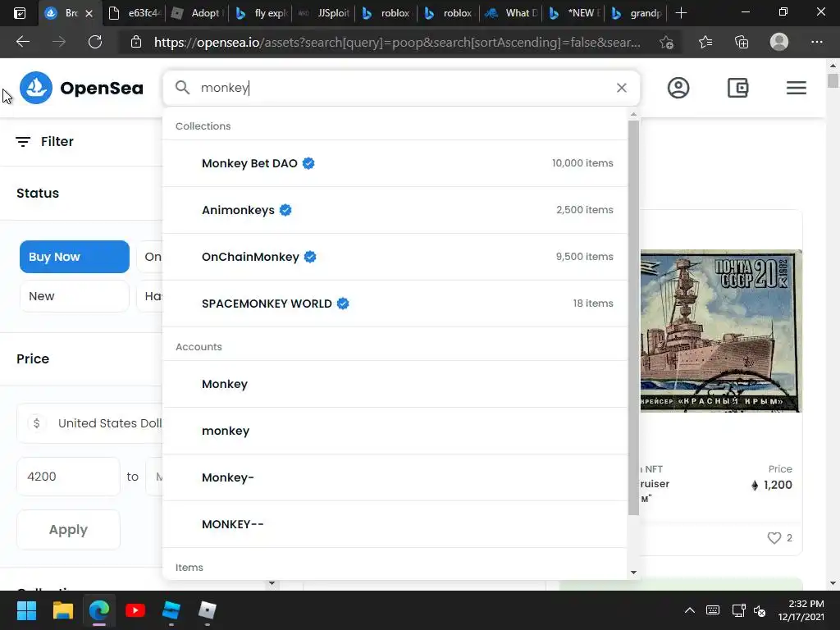Open the lowercase 'monkey' account
This screenshot has width=840, height=630.
tap(395, 431)
